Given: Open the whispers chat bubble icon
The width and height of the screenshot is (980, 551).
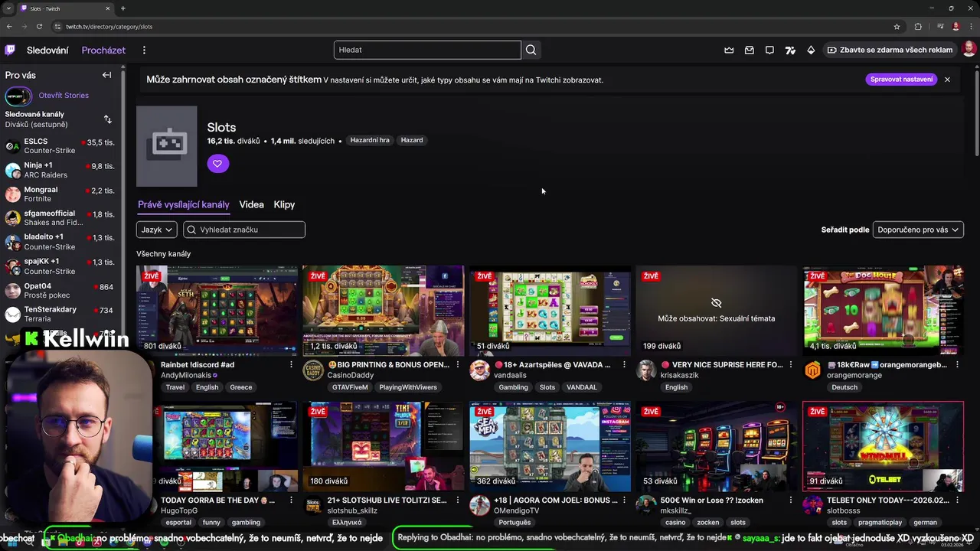Looking at the screenshot, I should pyautogui.click(x=769, y=50).
